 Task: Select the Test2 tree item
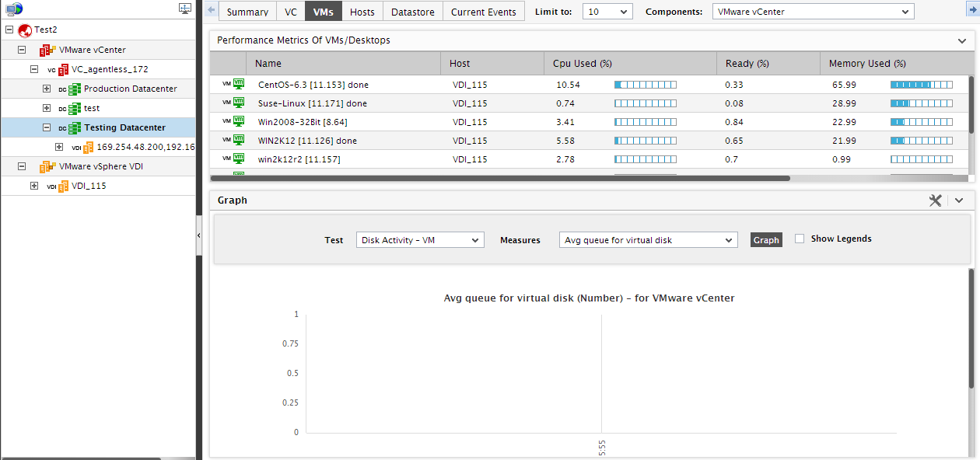46,30
